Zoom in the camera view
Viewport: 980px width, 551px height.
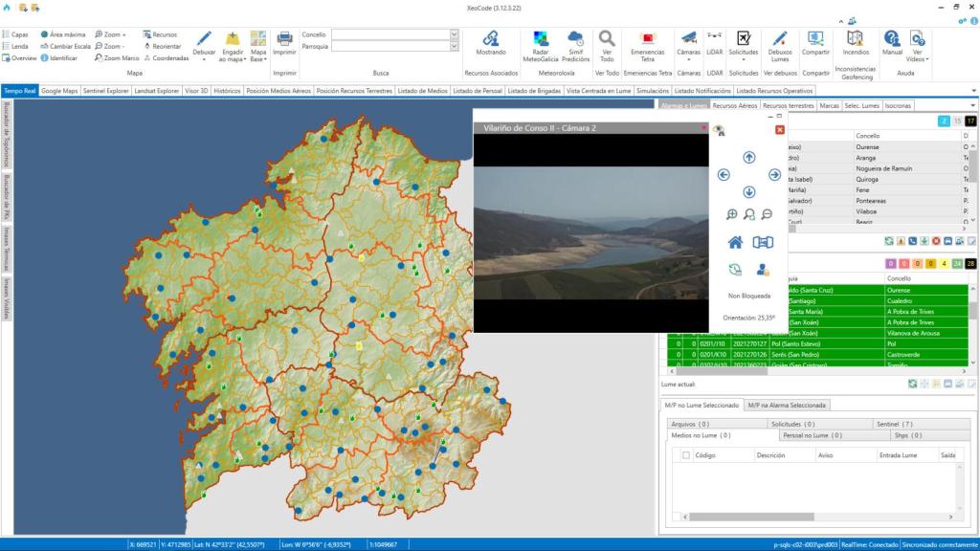[731, 215]
